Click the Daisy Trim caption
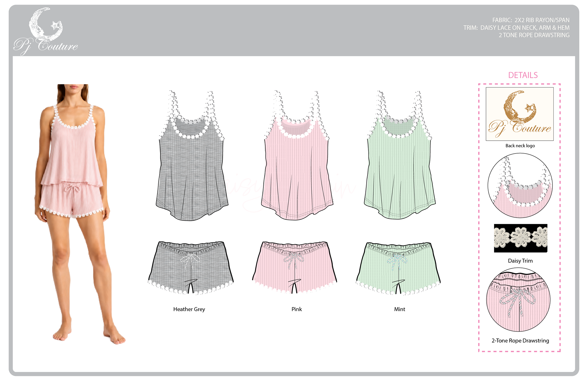Screen dimensions: 588x381 [520, 261]
